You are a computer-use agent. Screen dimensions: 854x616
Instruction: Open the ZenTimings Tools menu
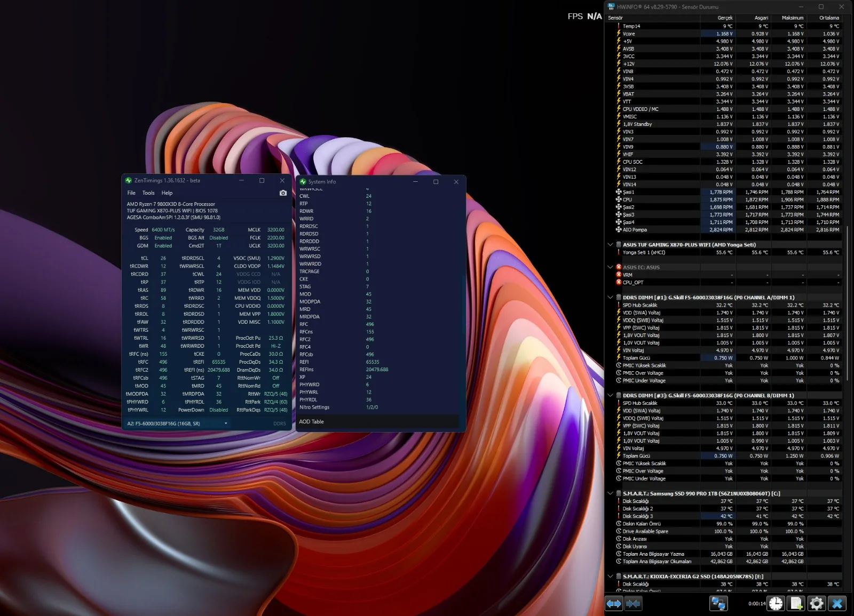[x=148, y=193]
